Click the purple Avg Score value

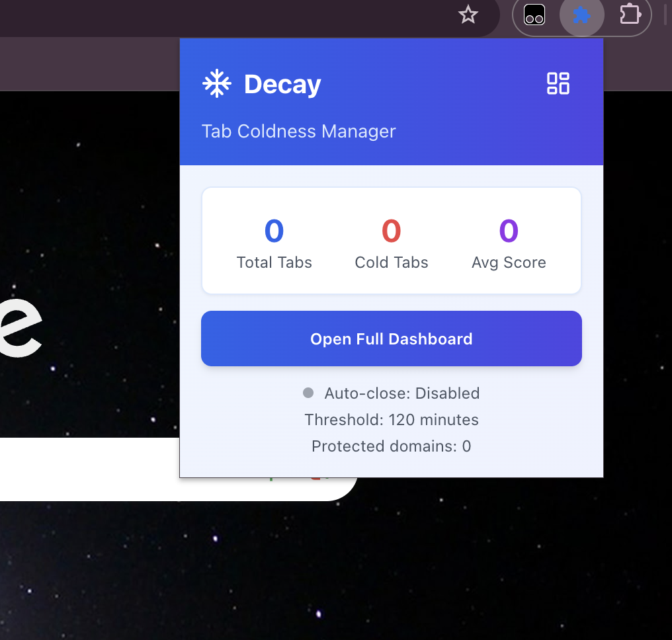[x=509, y=231]
